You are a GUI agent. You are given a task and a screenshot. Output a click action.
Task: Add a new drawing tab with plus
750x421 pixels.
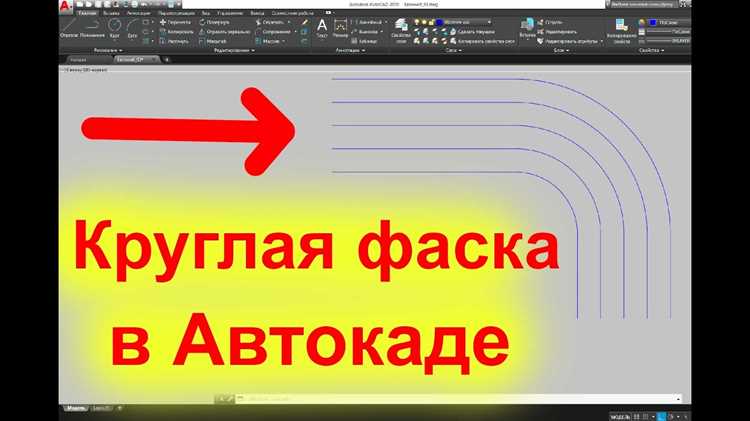(167, 60)
